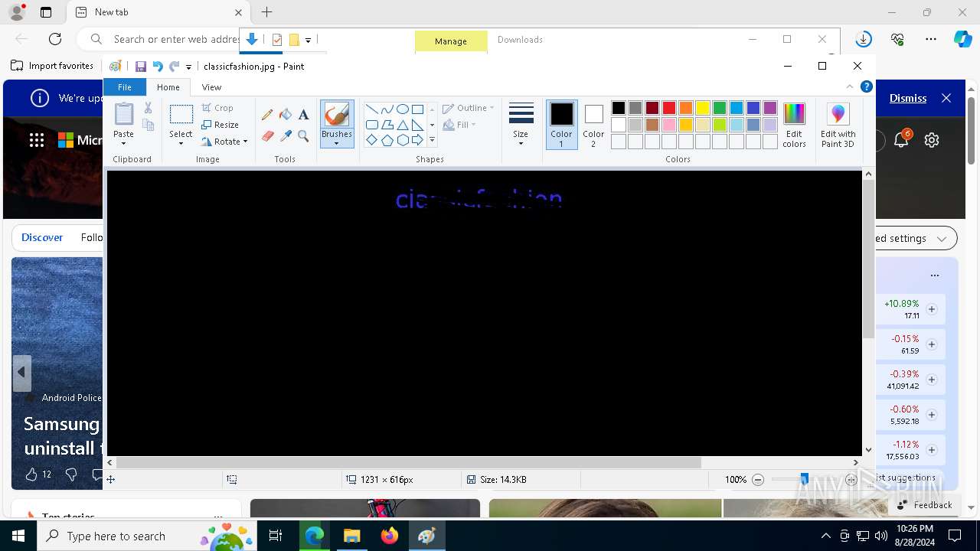980x551 pixels.
Task: Choose the Line shape
Action: coord(371,109)
